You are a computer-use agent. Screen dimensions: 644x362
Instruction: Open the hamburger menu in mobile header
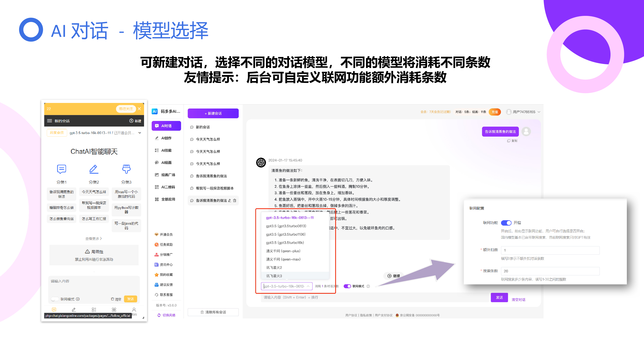click(x=50, y=121)
